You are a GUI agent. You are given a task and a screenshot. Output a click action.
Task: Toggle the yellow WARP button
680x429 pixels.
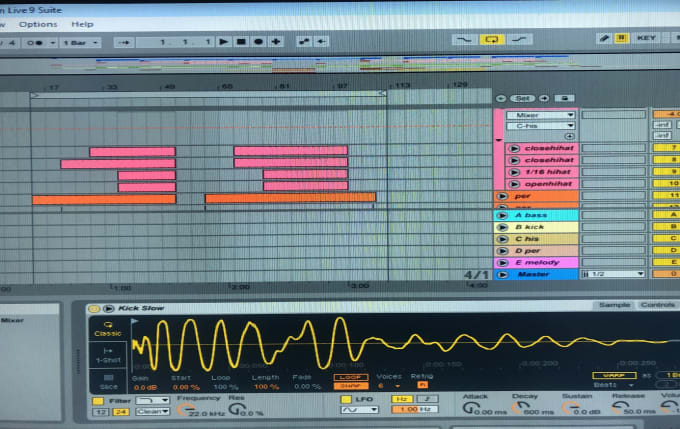(614, 376)
